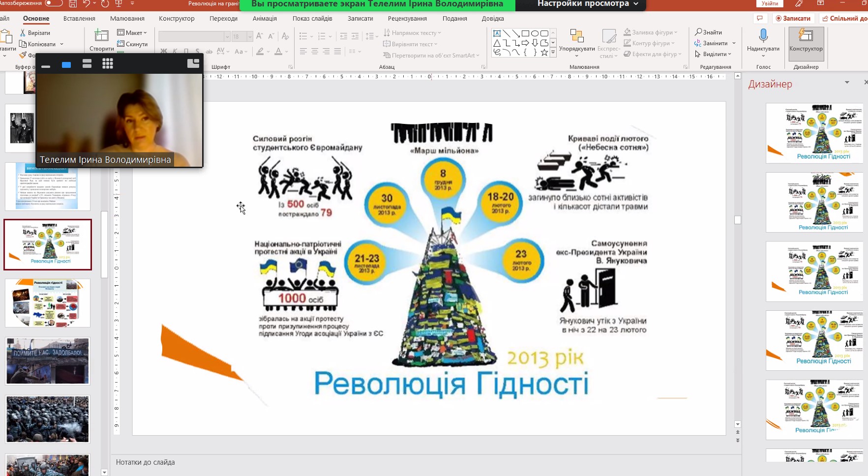Viewport: 868px width, 476px height.
Task: Switch Zoom video to gallery grid view
Action: click(x=108, y=63)
